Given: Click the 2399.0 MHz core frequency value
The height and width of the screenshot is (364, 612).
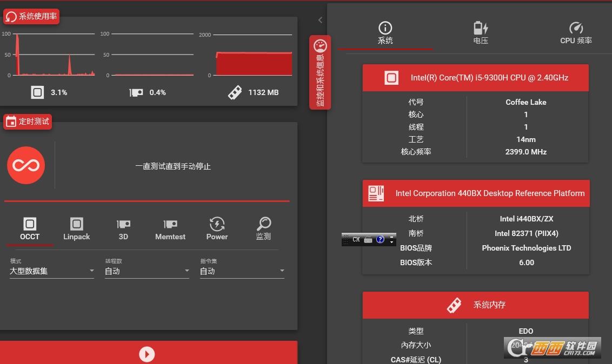Looking at the screenshot, I should 525,152.
